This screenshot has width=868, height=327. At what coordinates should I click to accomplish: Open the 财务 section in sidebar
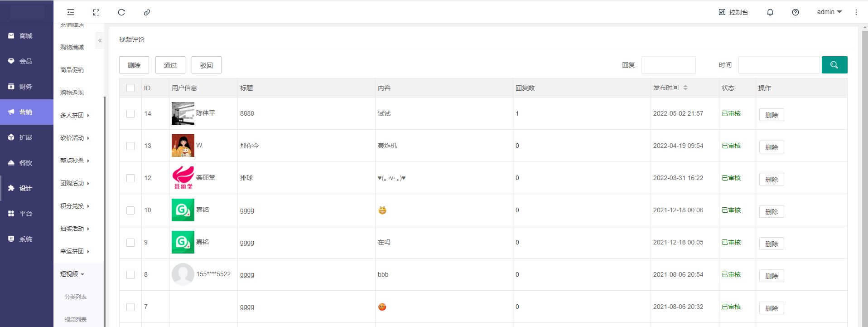point(26,87)
